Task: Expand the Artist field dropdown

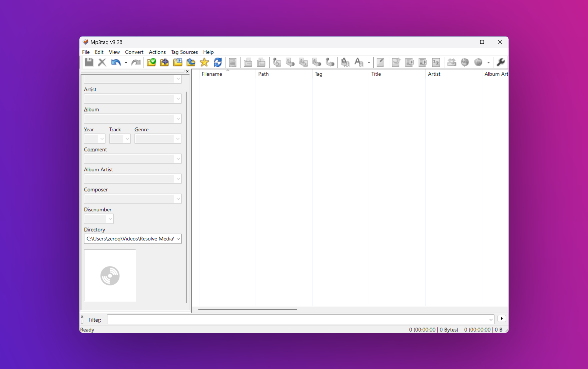Action: coord(178,99)
